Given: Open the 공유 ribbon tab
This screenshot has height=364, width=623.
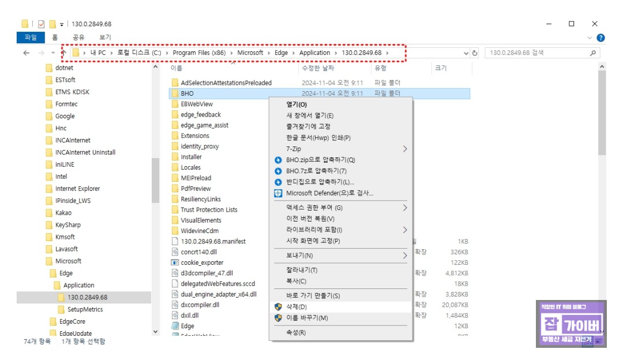Looking at the screenshot, I should 78,37.
